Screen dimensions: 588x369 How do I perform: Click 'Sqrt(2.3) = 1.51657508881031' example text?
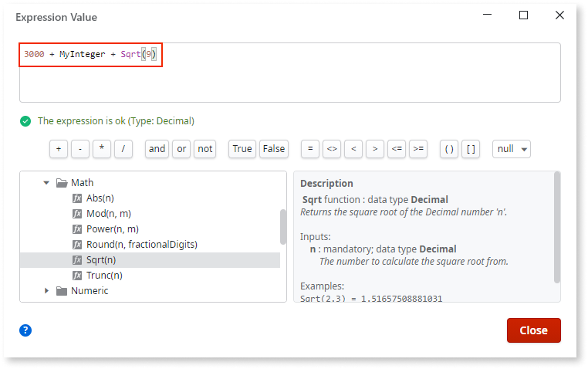coord(371,299)
